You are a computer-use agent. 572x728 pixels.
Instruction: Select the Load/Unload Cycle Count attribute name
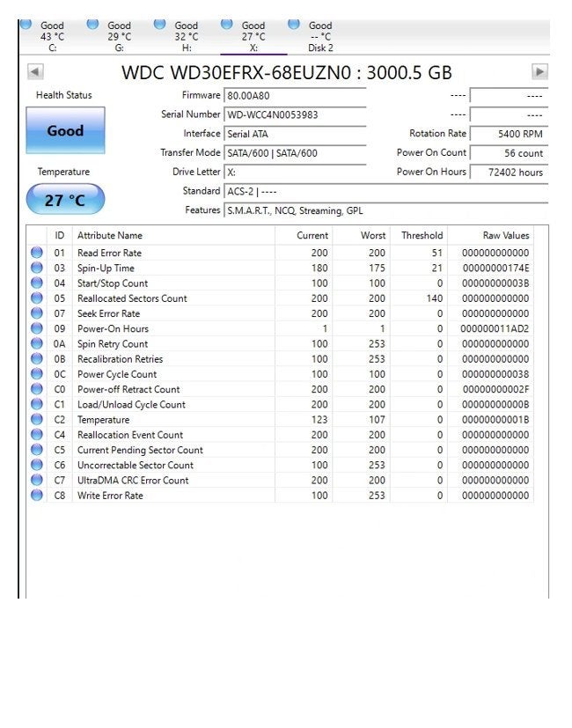131,405
